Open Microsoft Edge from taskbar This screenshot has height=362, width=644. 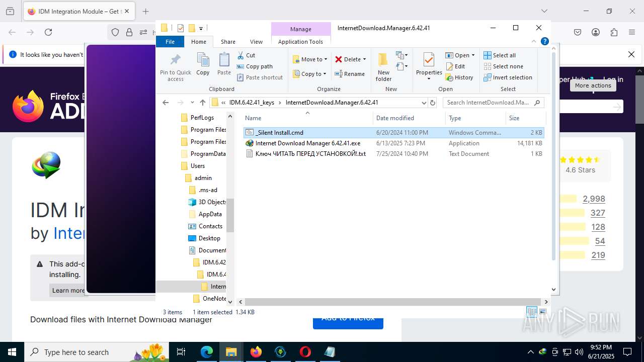tap(207, 352)
